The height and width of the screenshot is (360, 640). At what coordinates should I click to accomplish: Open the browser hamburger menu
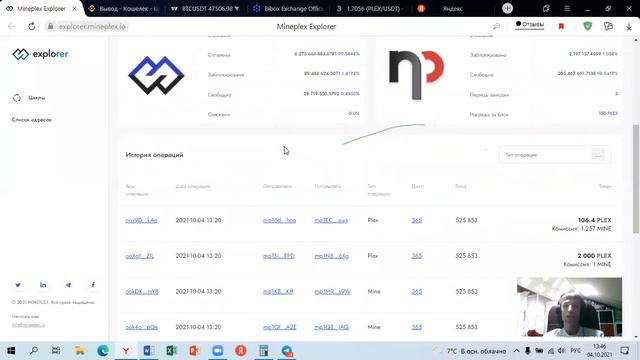(x=567, y=9)
